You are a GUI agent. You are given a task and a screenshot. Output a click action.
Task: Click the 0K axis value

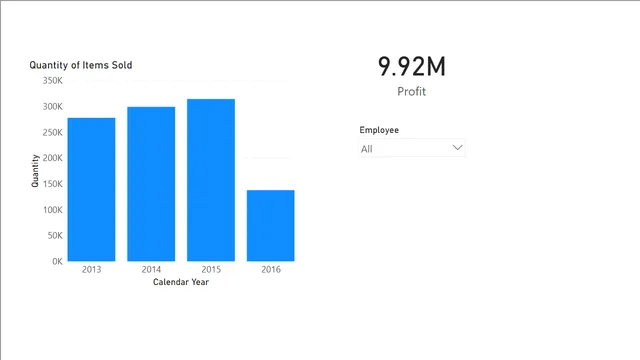tap(57, 261)
